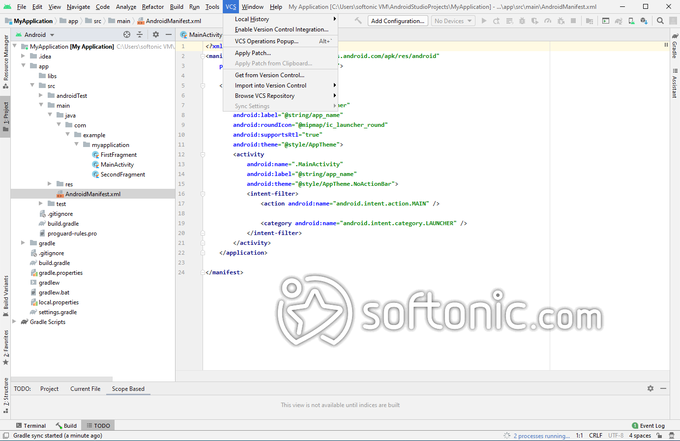Viewport: 680px width, 441px height.
Task: Click the Profile app gauge icon
Action: [x=548, y=21]
